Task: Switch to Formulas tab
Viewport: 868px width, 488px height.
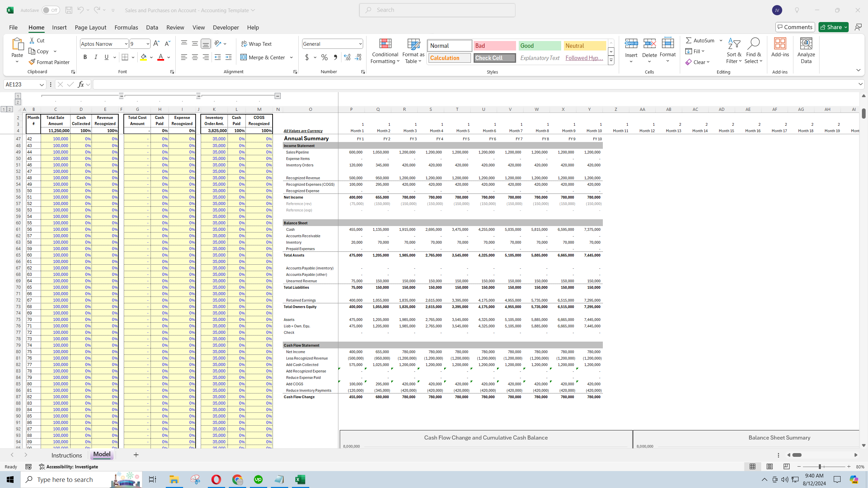Action: tap(126, 27)
